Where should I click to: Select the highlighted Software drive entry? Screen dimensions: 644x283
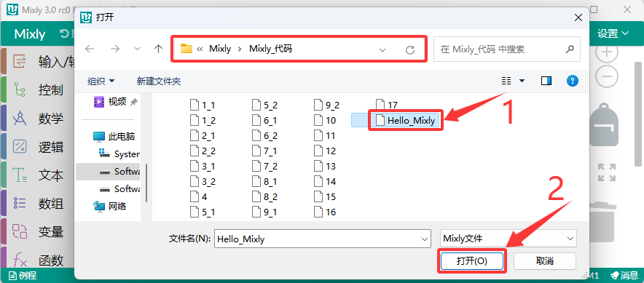109,172
